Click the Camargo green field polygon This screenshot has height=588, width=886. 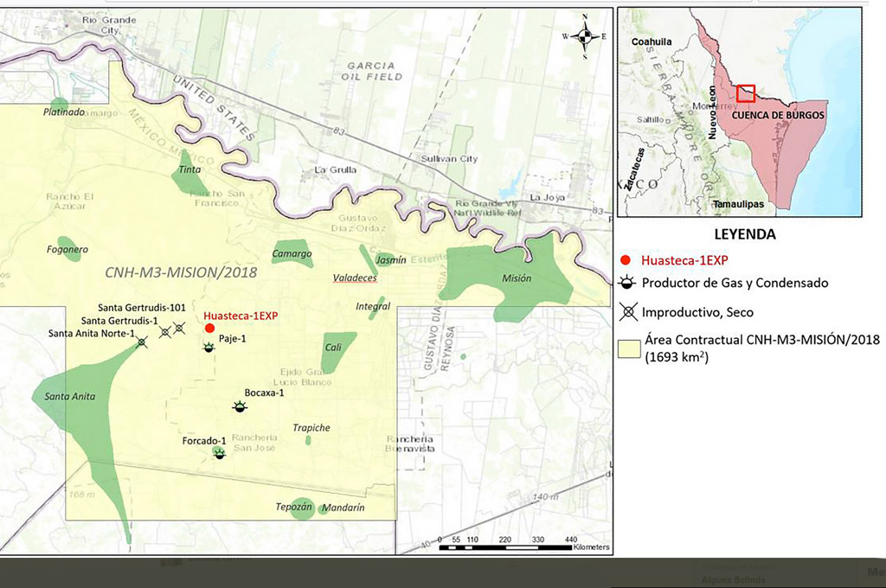click(292, 253)
